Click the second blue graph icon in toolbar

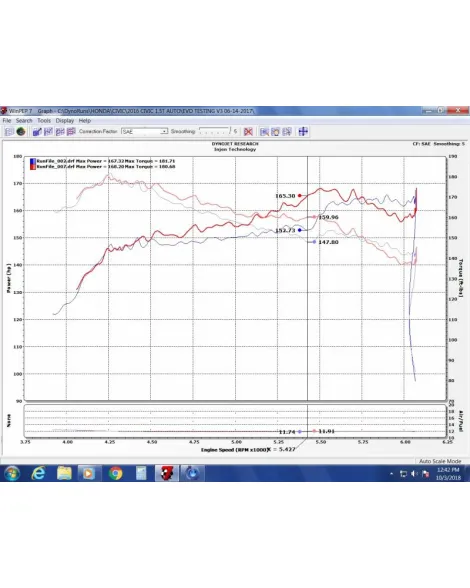coord(48,132)
